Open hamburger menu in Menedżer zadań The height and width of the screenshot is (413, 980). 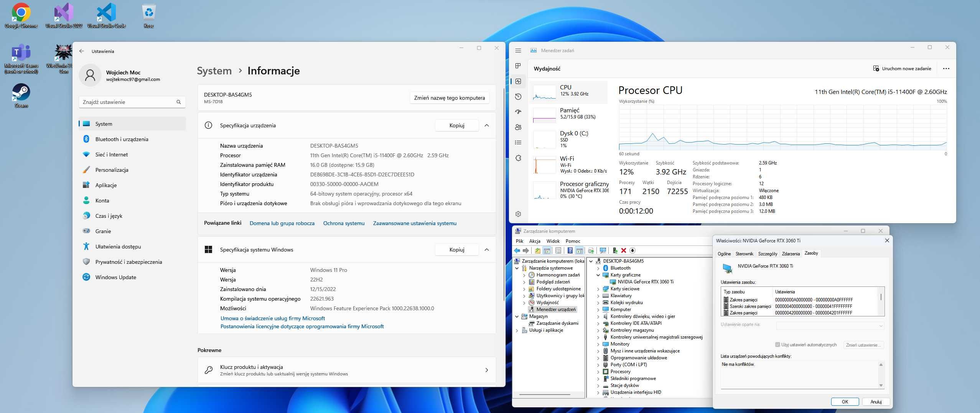518,50
